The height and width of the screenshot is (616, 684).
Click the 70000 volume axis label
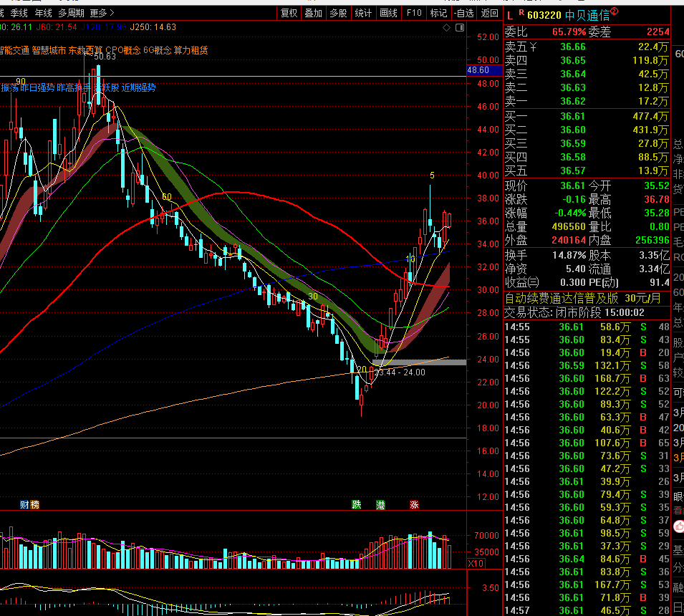[x=486, y=535]
